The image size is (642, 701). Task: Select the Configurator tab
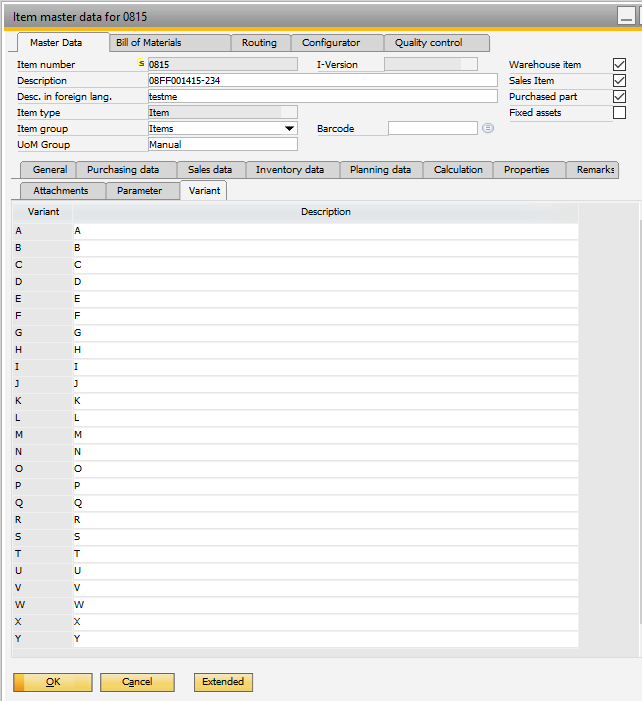point(330,43)
